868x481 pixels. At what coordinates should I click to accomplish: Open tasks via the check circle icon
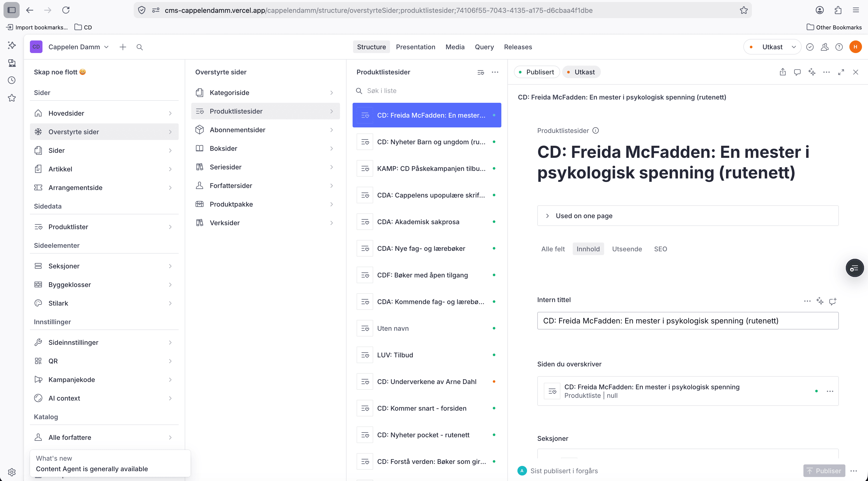coord(810,47)
